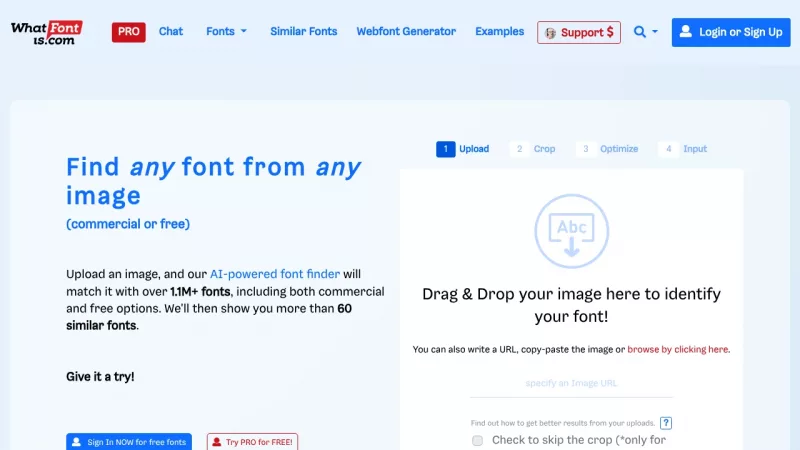
Task: Click the Find any font from any image heading
Action: click(x=213, y=181)
